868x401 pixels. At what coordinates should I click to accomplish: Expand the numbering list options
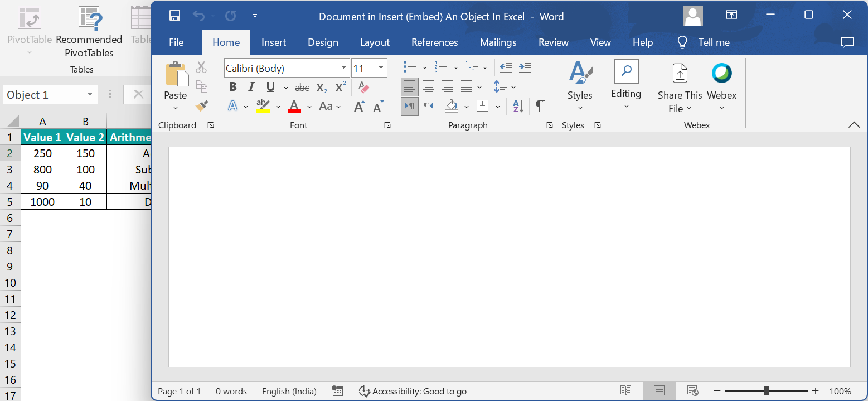click(455, 68)
